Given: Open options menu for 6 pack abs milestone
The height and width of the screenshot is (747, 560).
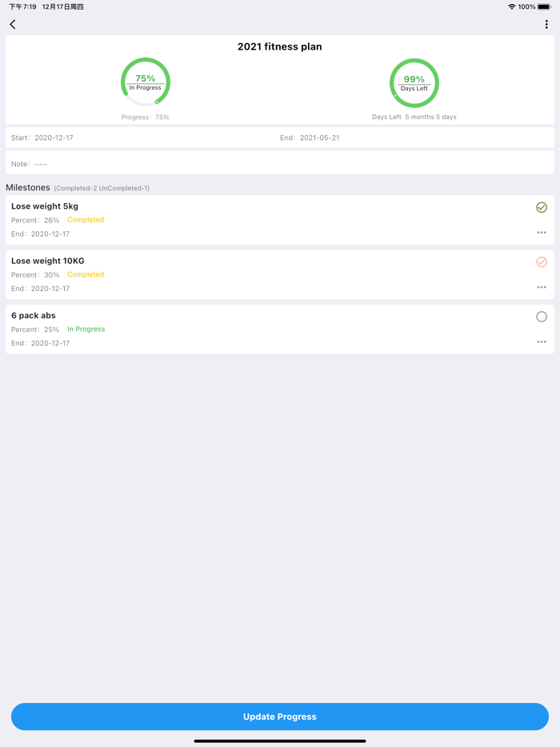Looking at the screenshot, I should coord(542,342).
